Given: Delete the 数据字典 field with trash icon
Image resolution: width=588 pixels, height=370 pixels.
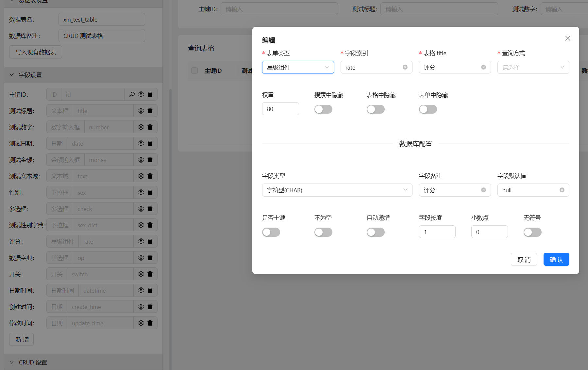Looking at the screenshot, I should pos(150,258).
